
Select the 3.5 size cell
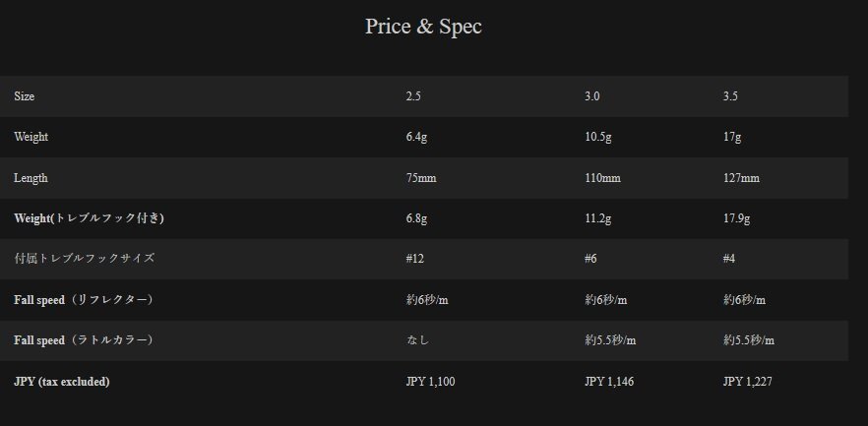click(x=731, y=96)
